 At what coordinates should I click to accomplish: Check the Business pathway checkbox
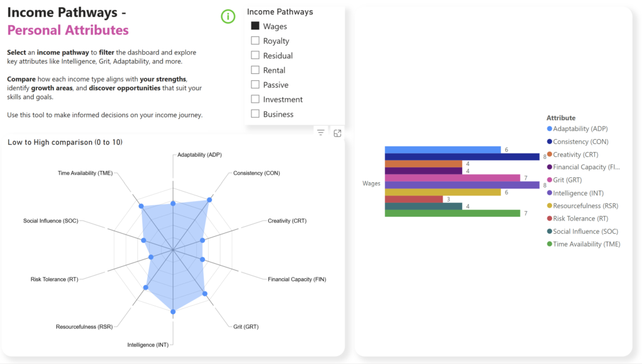coord(255,113)
